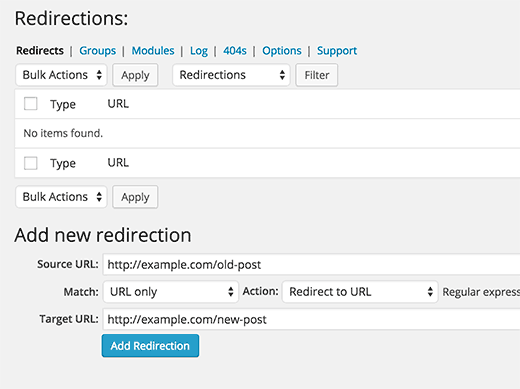520x389 pixels.
Task: Open the Support link
Action: pyautogui.click(x=337, y=51)
